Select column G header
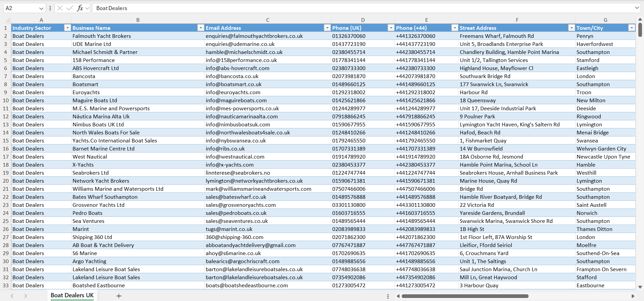 605,20
